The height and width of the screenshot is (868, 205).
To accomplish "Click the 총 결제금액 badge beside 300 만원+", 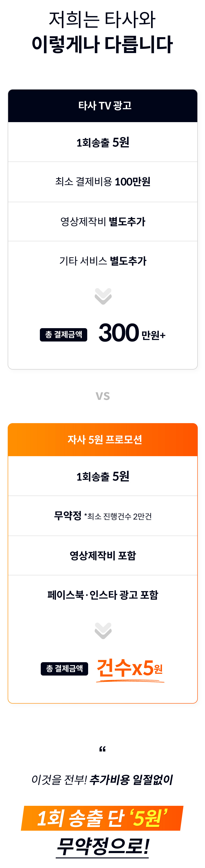I will pos(63,334).
